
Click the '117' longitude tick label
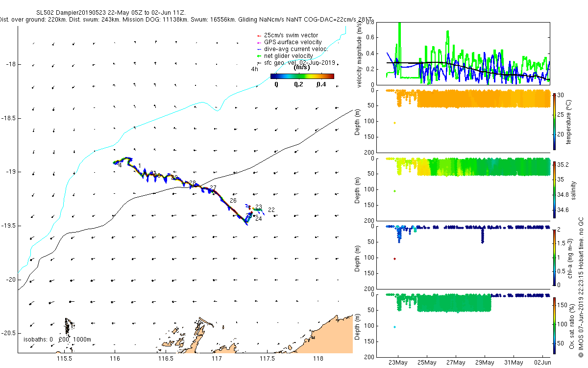pos(217,359)
